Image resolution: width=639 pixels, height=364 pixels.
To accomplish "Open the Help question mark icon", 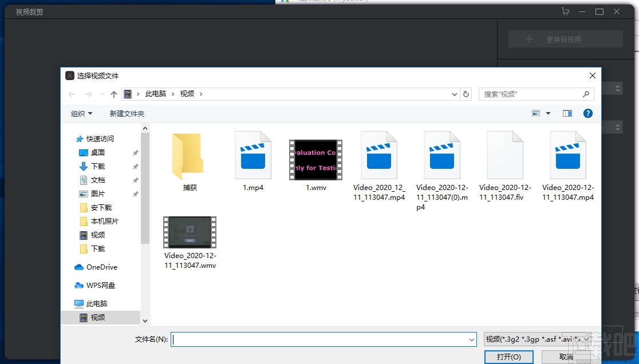I will (x=587, y=113).
